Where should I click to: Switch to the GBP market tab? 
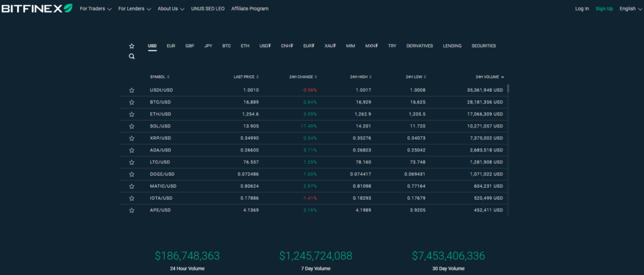click(x=190, y=46)
